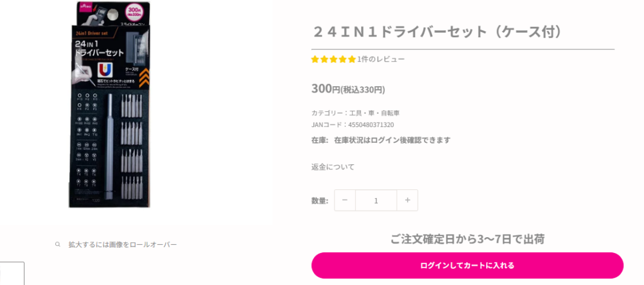
Task: Click the magnifier icon below the product image
Action: click(x=58, y=244)
